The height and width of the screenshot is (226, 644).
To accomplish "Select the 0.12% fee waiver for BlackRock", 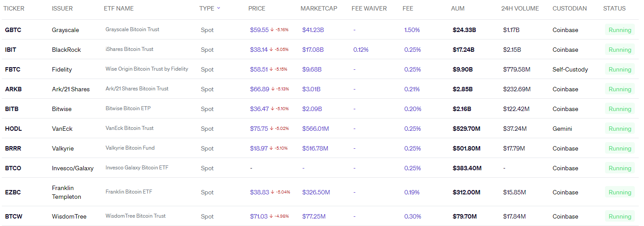I will 361,50.
